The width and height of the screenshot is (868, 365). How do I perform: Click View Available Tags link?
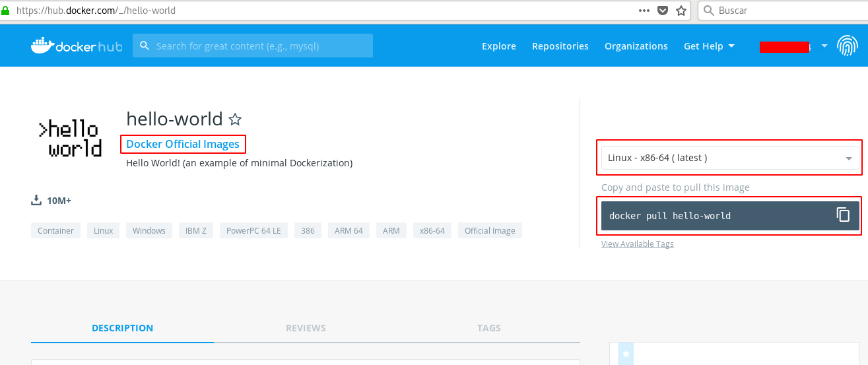(x=637, y=244)
